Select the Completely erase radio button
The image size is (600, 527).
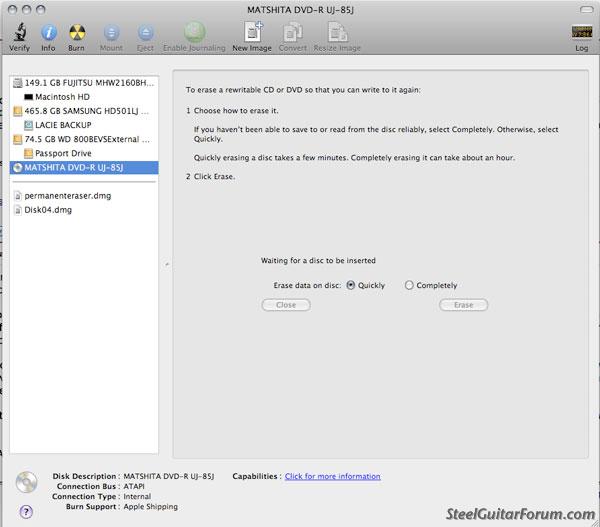click(x=409, y=285)
